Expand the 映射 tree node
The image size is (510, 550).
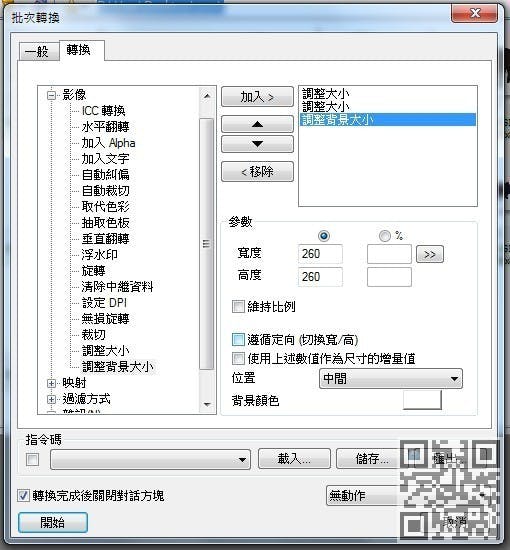[x=51, y=383]
